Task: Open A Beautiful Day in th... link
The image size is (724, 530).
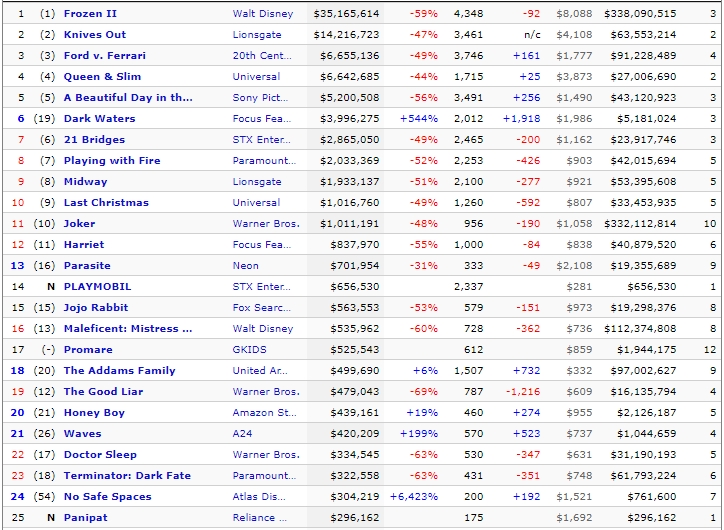Action: coord(128,97)
